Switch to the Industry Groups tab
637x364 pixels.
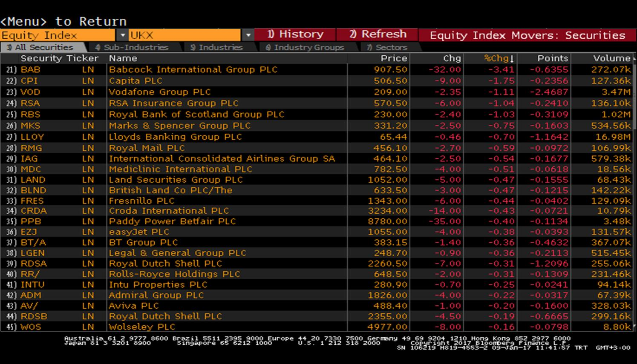tap(305, 47)
